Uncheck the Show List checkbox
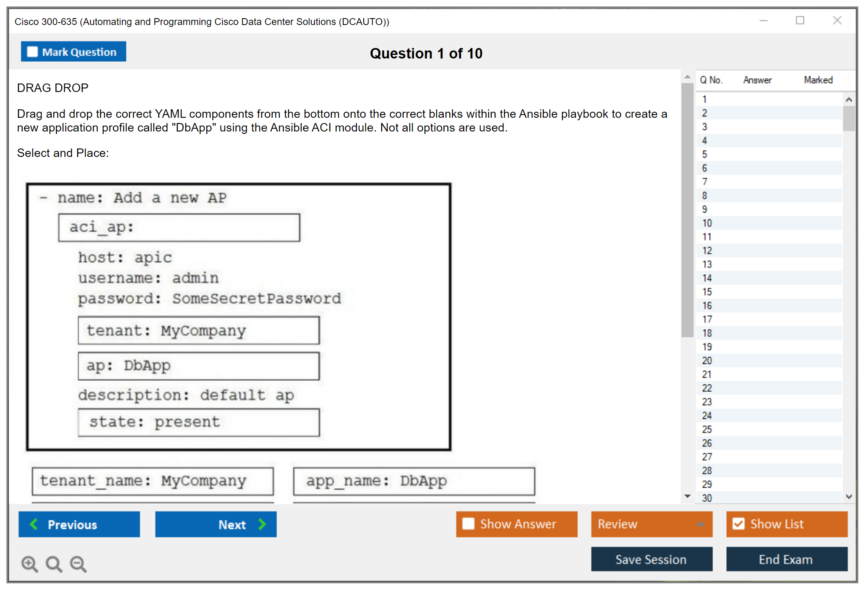Image resolution: width=868 pixels, height=593 pixels. 738,524
